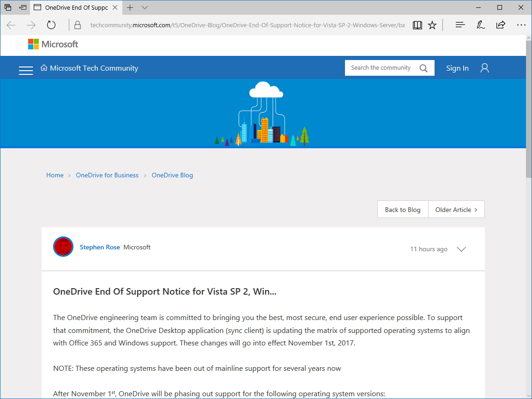The width and height of the screenshot is (532, 399).
Task: Open the tab preview chevron
Action: [145, 8]
